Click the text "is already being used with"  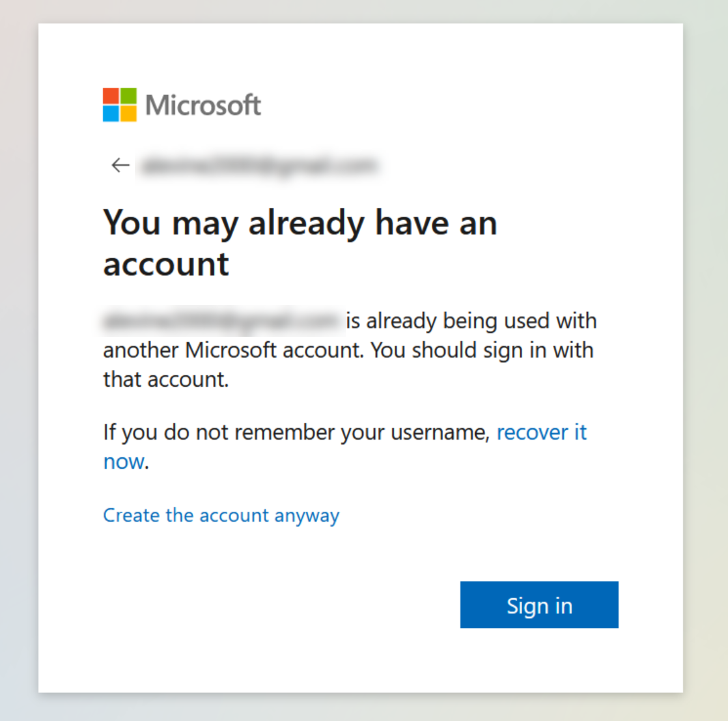[471, 321]
